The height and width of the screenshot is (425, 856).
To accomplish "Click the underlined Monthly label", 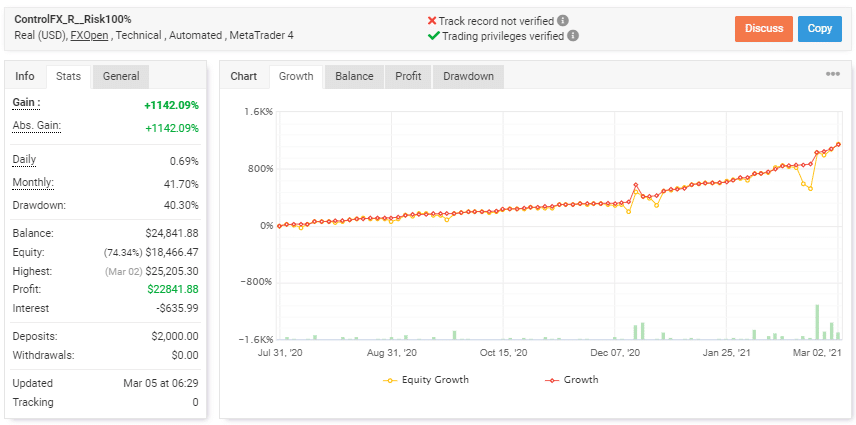I will click(33, 183).
